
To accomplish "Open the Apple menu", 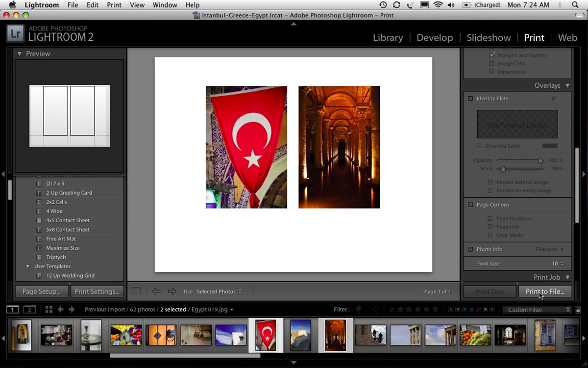I will (13, 5).
